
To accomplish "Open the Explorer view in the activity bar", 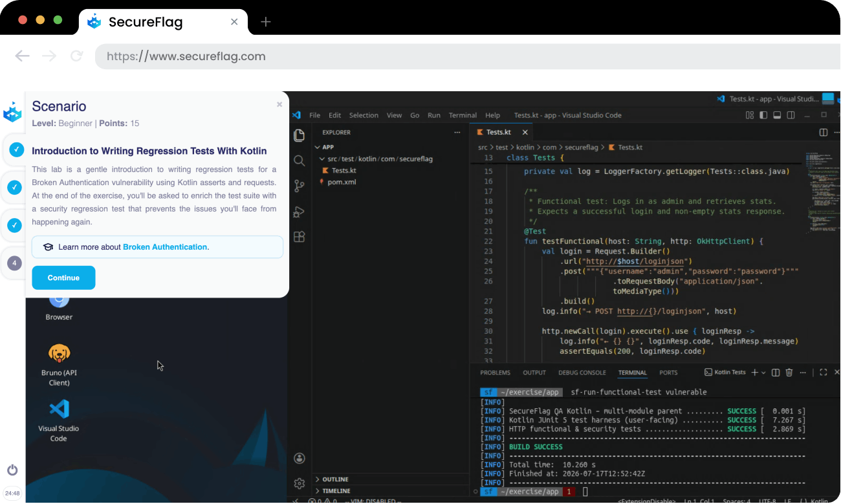I will tap(299, 135).
